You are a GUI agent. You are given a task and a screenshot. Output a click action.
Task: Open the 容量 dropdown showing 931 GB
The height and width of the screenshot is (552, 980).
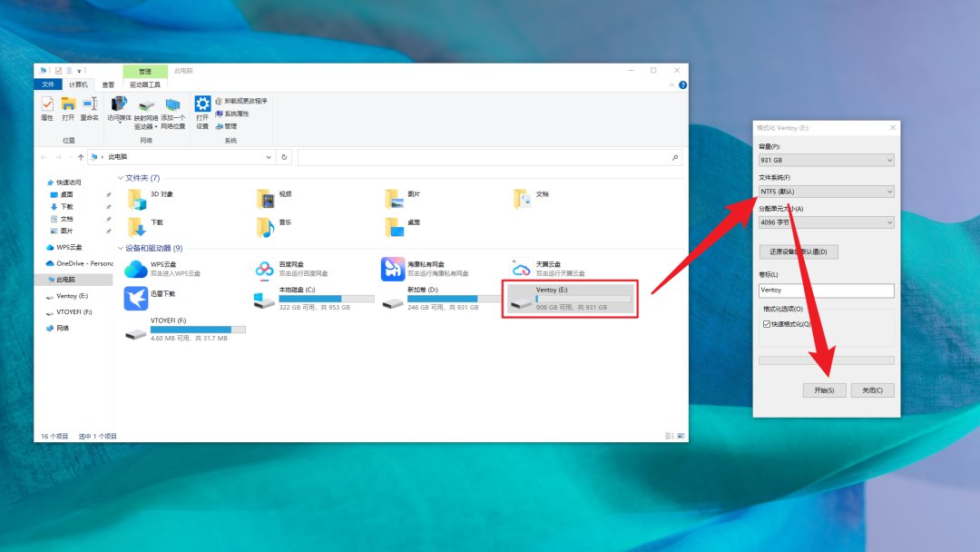tap(827, 160)
